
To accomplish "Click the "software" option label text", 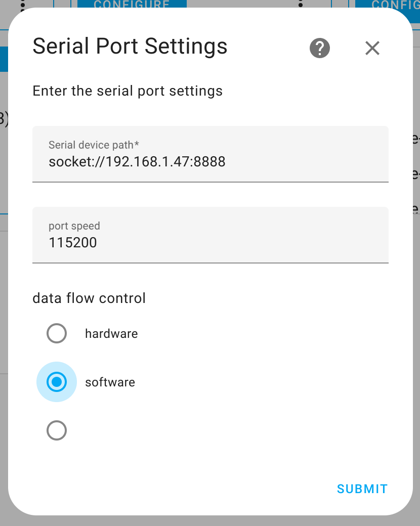I will click(x=110, y=382).
